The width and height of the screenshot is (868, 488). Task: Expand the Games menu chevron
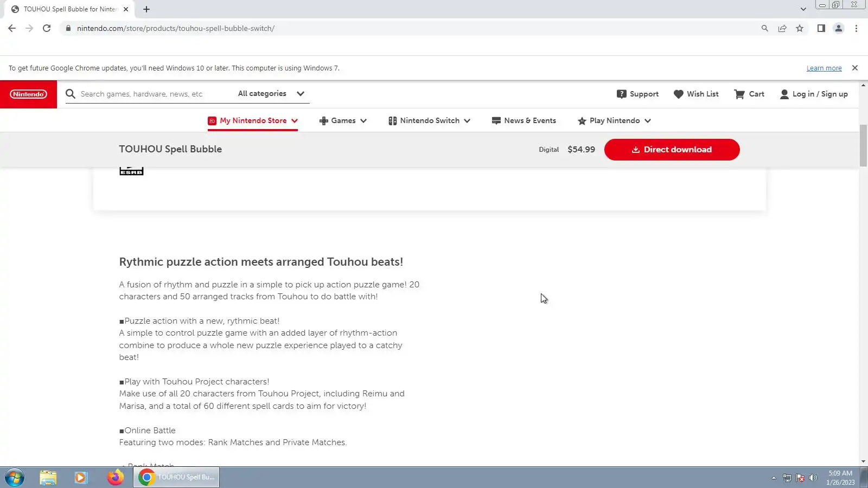click(x=363, y=121)
